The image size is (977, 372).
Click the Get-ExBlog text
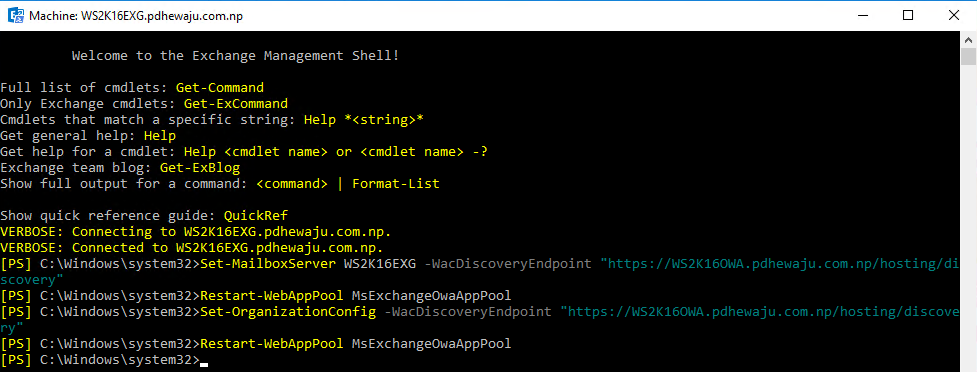click(x=200, y=168)
